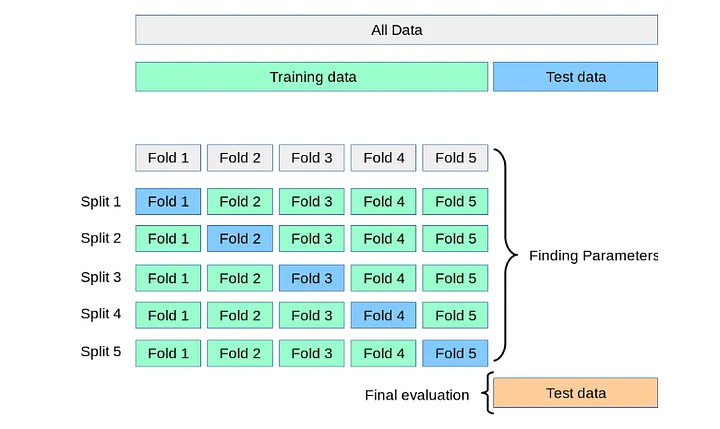Click the gray Fold 5 header box
Screen dimensions: 720x429
[x=455, y=158]
